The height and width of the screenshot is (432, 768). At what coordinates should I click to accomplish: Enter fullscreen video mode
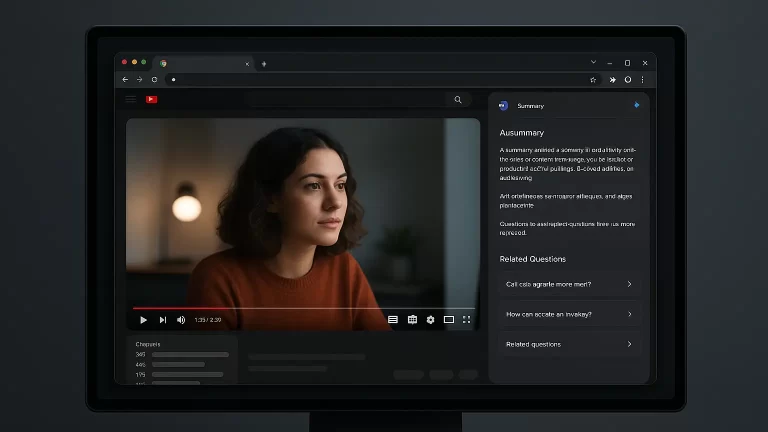466,320
